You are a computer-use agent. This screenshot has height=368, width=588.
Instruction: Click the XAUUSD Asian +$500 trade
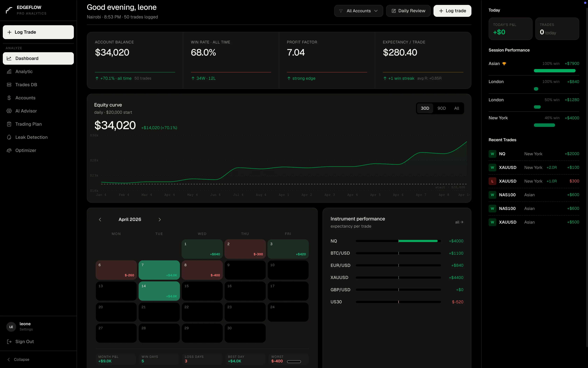point(534,222)
